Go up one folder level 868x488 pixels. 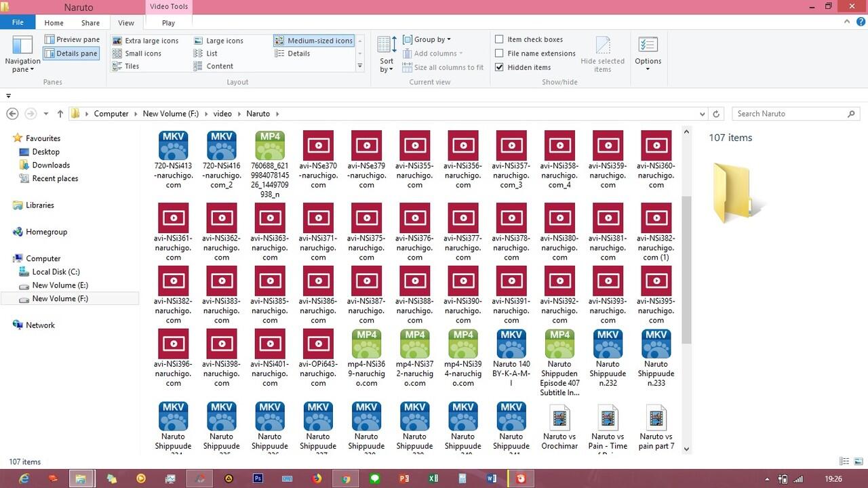click(x=60, y=114)
